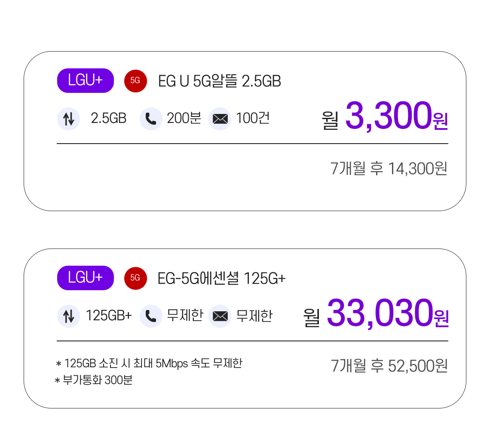This screenshot has width=490, height=448.
Task: Click the 7개월 후 14,300원 text
Action: 389,169
